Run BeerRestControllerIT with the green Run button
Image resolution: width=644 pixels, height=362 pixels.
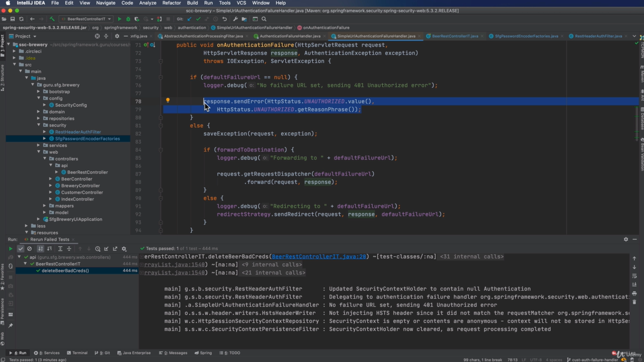click(120, 19)
